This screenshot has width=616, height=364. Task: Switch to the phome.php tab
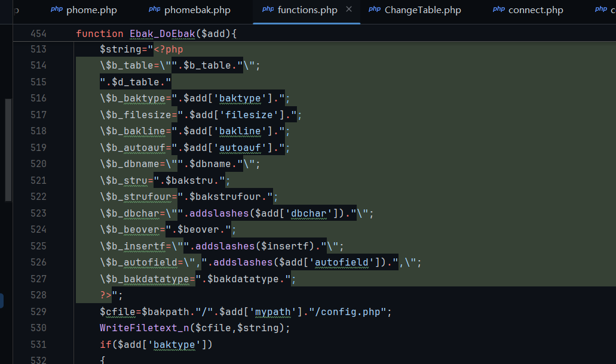point(91,10)
